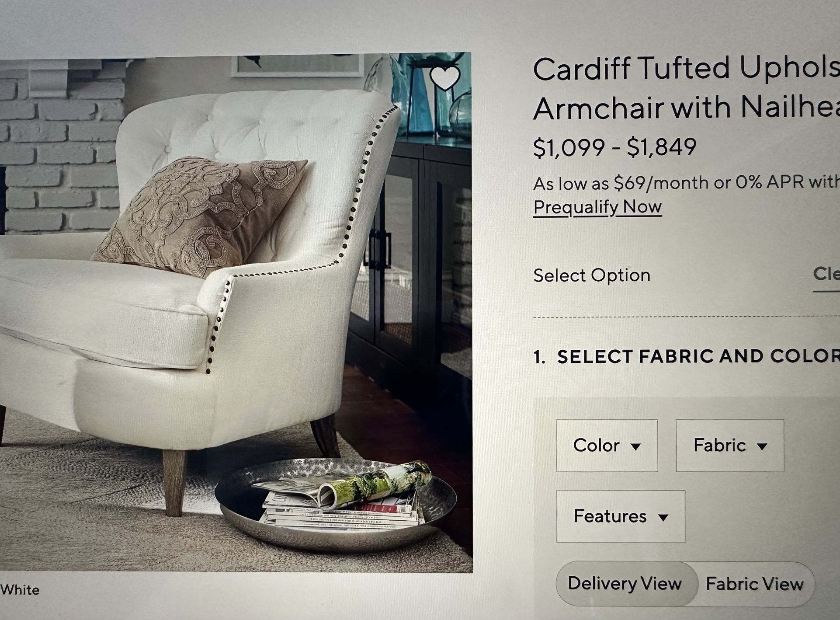Open the Color dropdown
Image resolution: width=840 pixels, height=620 pixels.
coord(607,446)
